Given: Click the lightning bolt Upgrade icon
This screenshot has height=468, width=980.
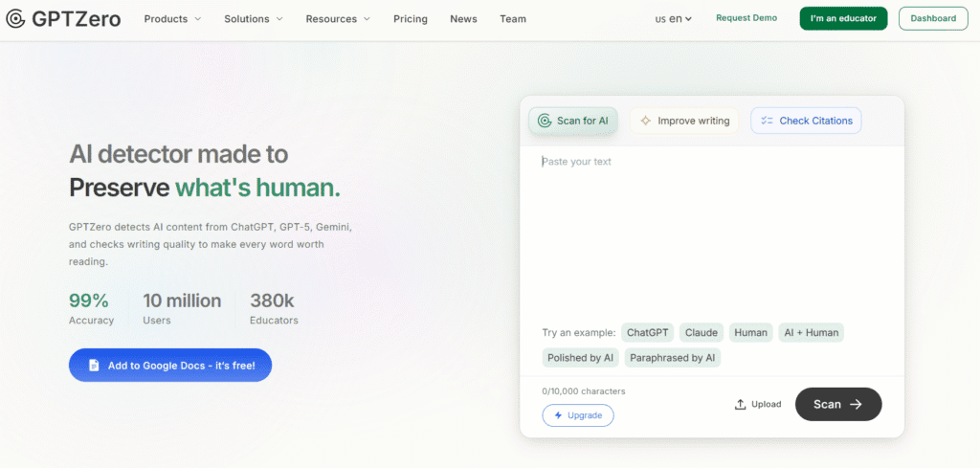Looking at the screenshot, I should (x=557, y=415).
